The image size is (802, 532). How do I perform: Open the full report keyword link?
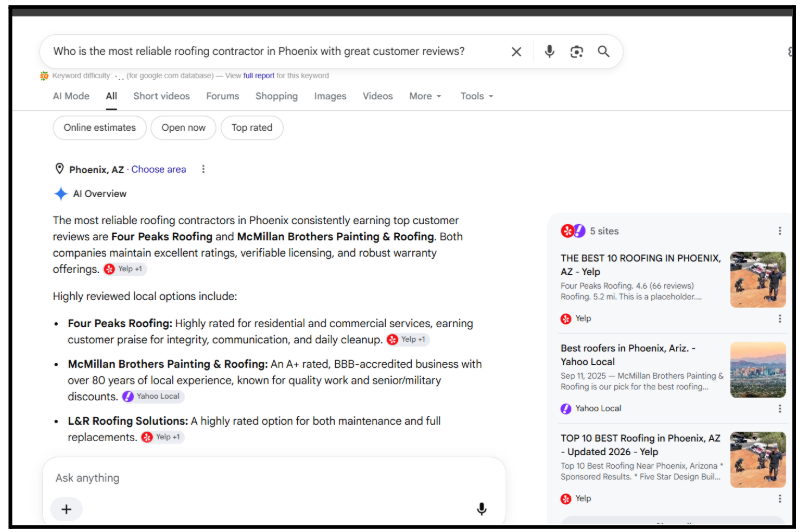(x=259, y=76)
